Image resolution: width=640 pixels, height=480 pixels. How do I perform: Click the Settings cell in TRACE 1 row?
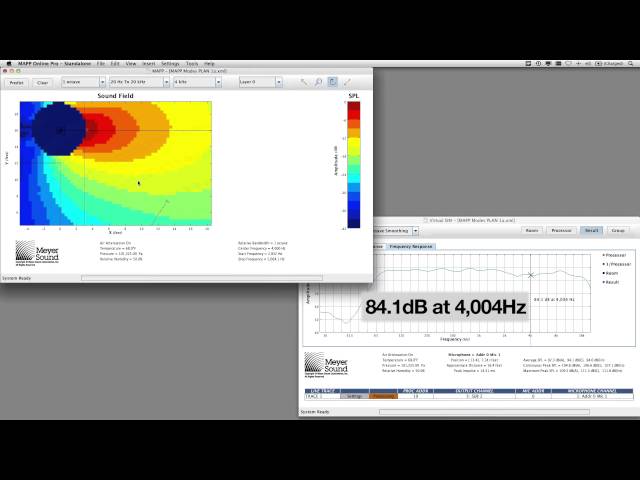click(x=354, y=396)
